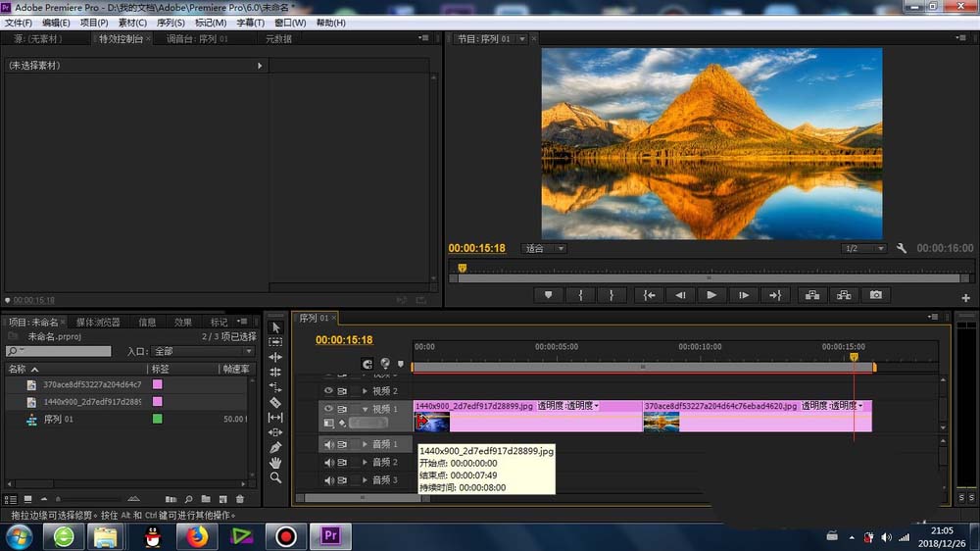Toggle sync lock on 视频 1 track

tap(342, 409)
